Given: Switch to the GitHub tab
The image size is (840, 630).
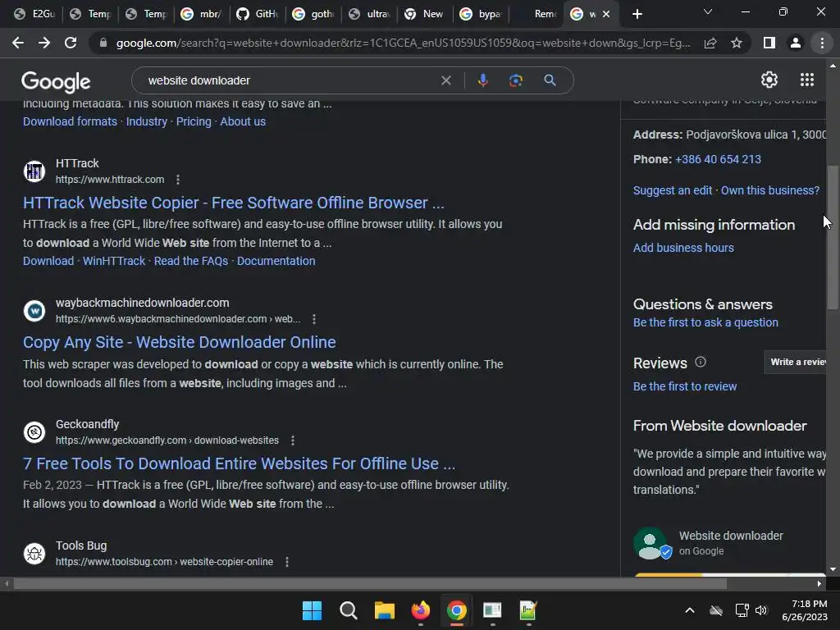Looking at the screenshot, I should coord(258,14).
